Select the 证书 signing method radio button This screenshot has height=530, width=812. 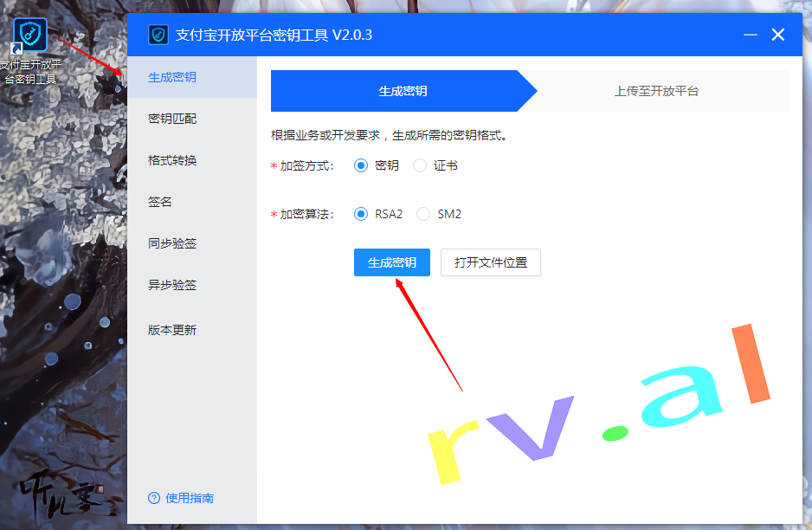tap(420, 165)
